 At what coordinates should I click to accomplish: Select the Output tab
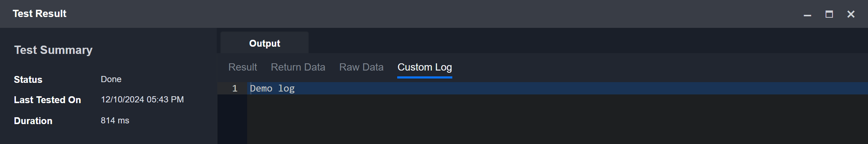point(265,43)
